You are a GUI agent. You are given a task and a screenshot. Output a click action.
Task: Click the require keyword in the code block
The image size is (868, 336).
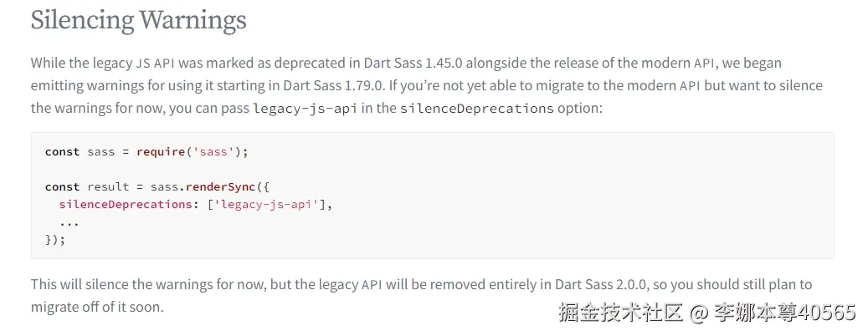tap(161, 152)
